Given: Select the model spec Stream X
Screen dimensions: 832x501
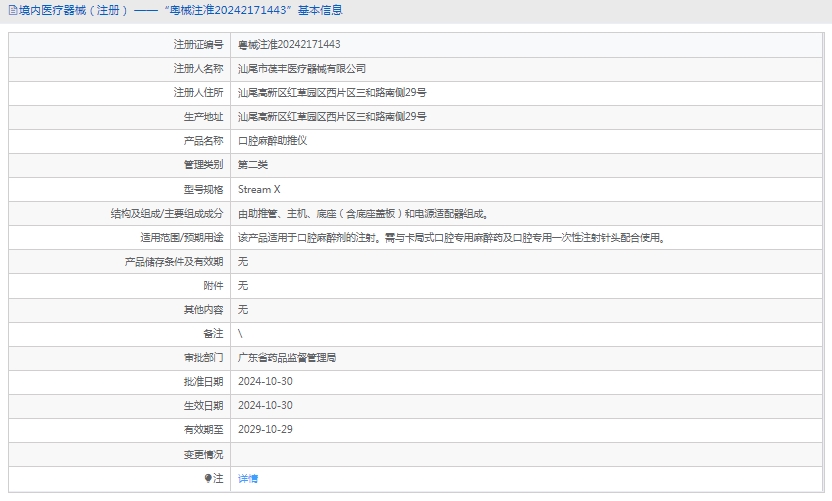Looking at the screenshot, I should coord(259,189).
